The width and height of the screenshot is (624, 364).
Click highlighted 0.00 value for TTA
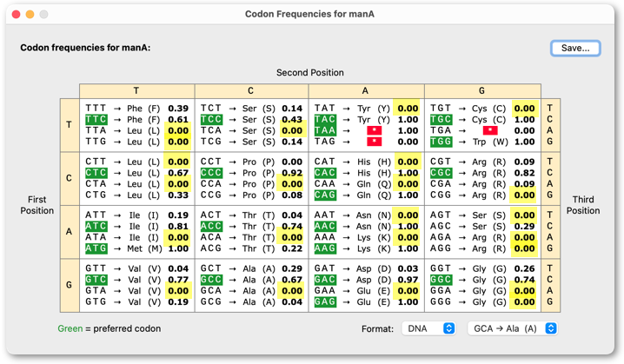pos(178,130)
